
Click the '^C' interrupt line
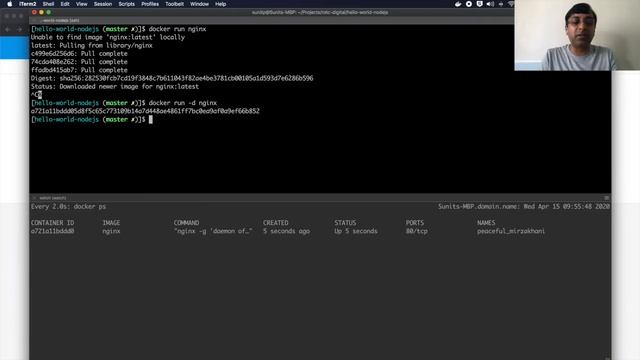(x=36, y=95)
